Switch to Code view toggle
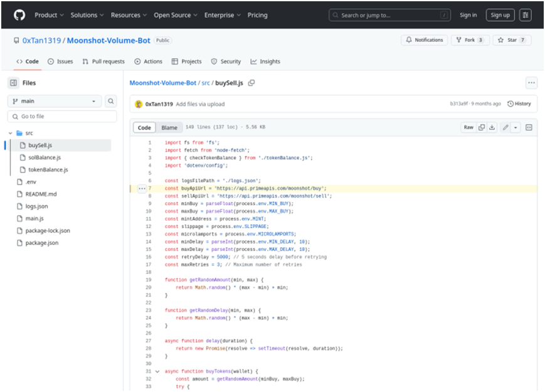This screenshot has height=392, width=545. coord(144,127)
